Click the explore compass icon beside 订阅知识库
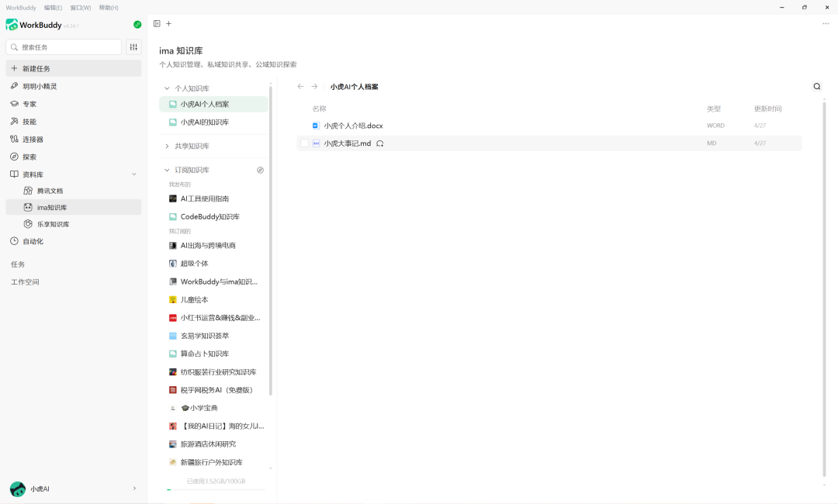The image size is (838, 504). pyautogui.click(x=260, y=170)
